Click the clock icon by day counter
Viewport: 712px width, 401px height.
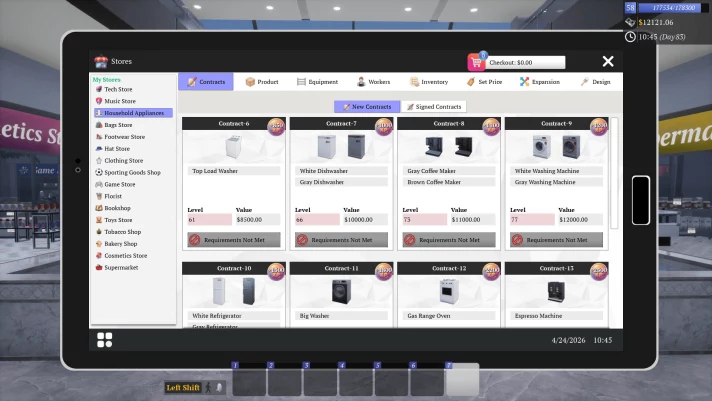[x=630, y=37]
